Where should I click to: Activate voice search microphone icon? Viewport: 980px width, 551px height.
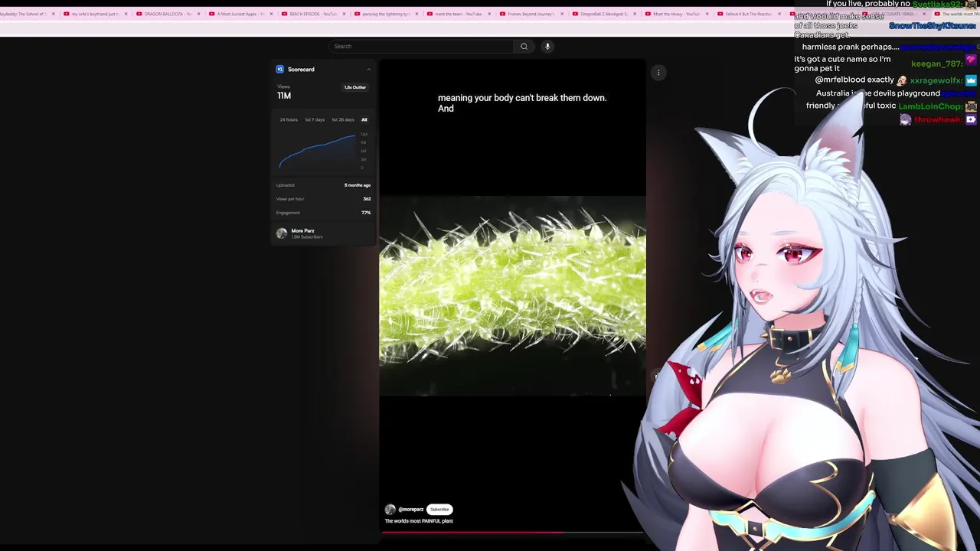[x=547, y=47]
